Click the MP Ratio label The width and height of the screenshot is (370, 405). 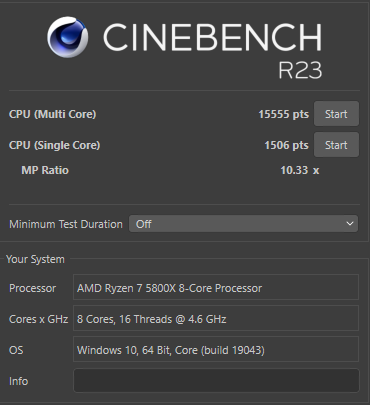45,170
